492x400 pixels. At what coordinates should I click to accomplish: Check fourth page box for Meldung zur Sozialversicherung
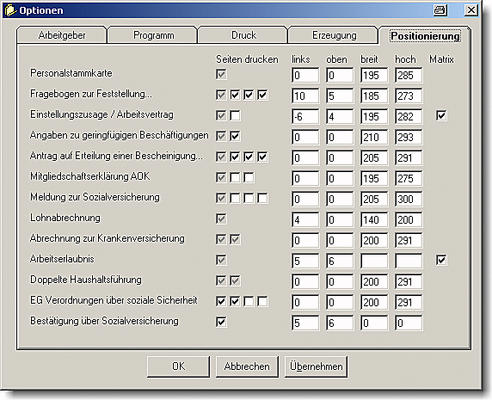263,198
